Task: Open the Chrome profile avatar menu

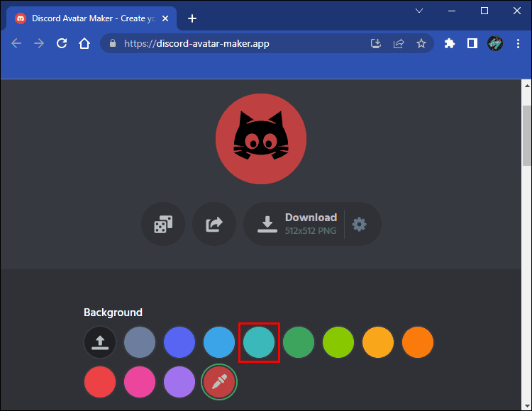Action: tap(495, 43)
